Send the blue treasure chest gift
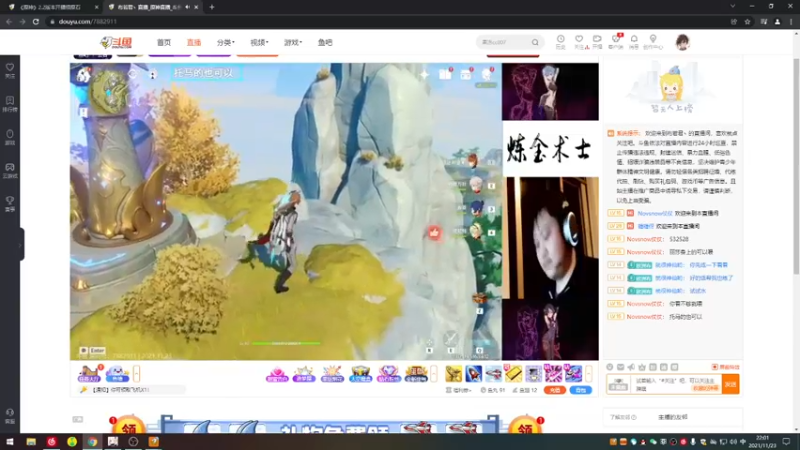The image size is (800, 450). tap(360, 373)
